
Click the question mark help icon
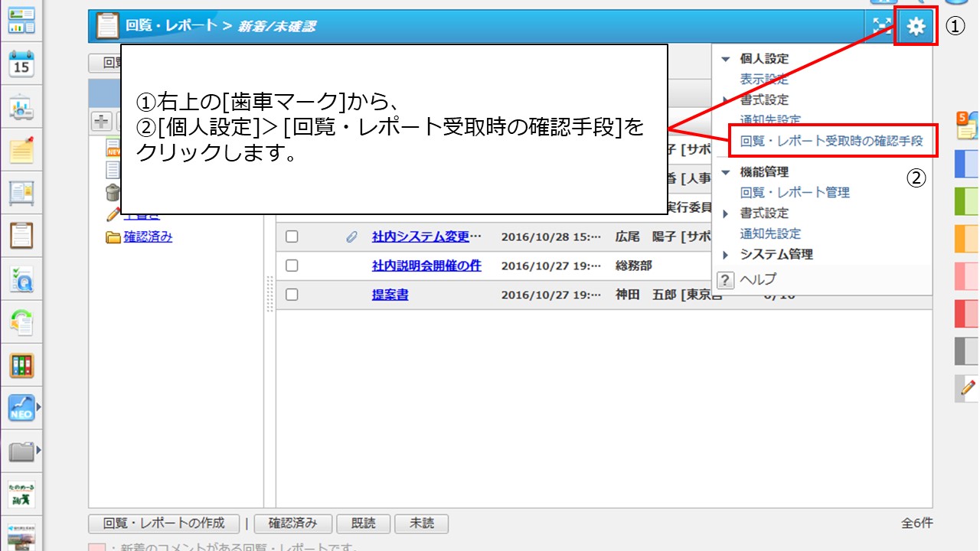click(x=724, y=279)
